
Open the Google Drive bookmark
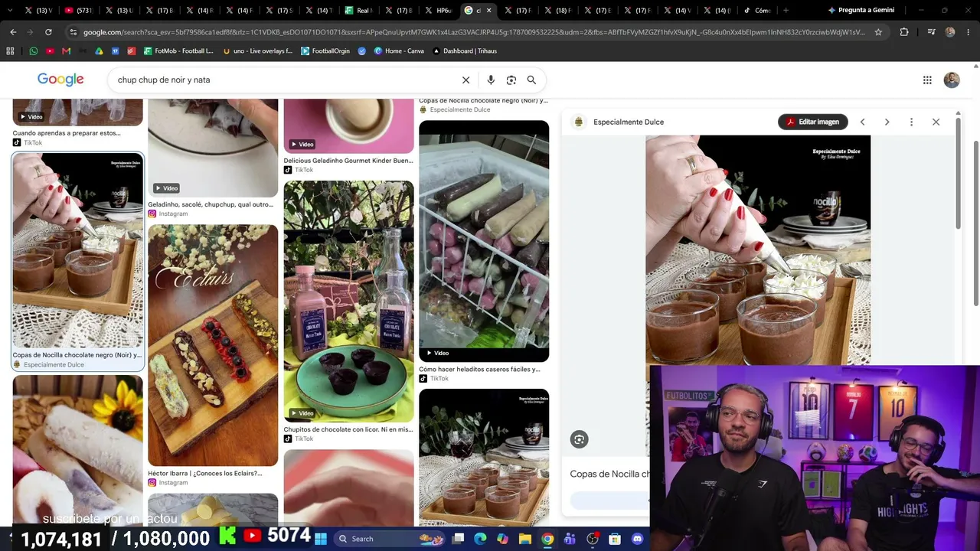(99, 51)
